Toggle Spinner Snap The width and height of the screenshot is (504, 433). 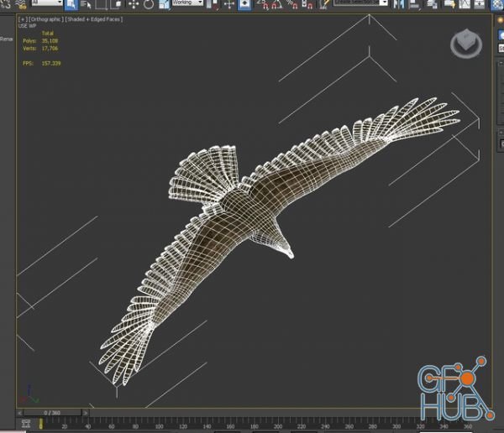tap(307, 4)
